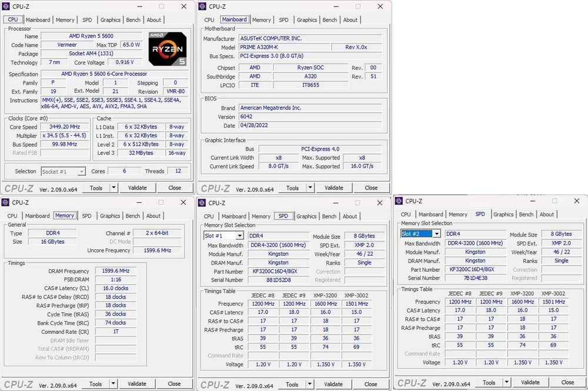Click Socket AM4 (1331) package value

point(91,54)
